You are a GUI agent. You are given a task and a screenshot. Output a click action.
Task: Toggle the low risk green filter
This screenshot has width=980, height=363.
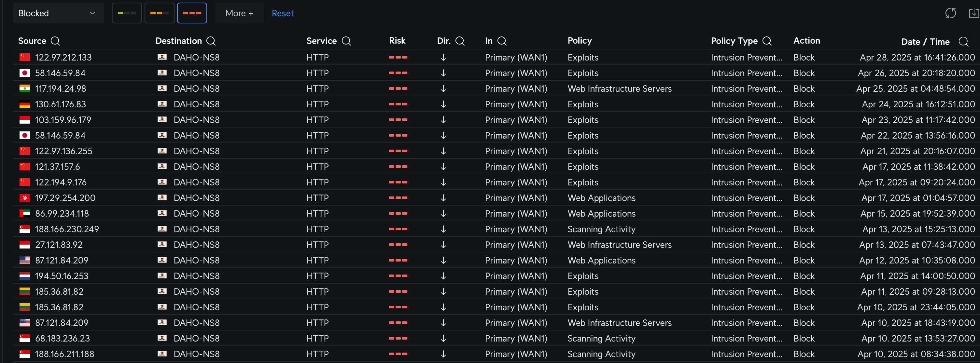click(127, 13)
